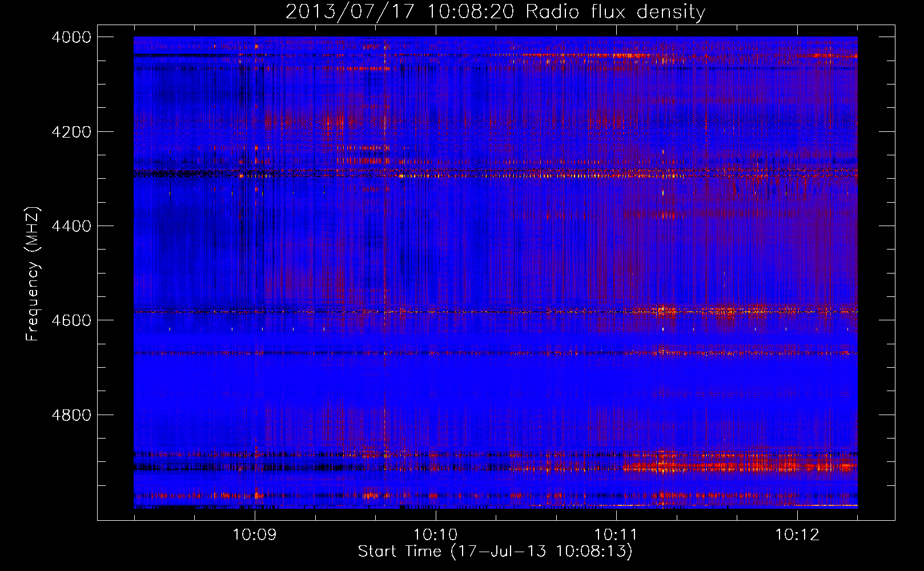924x571 pixels.
Task: Click the "Frequency (MHZ)" axis label
Action: point(33,274)
